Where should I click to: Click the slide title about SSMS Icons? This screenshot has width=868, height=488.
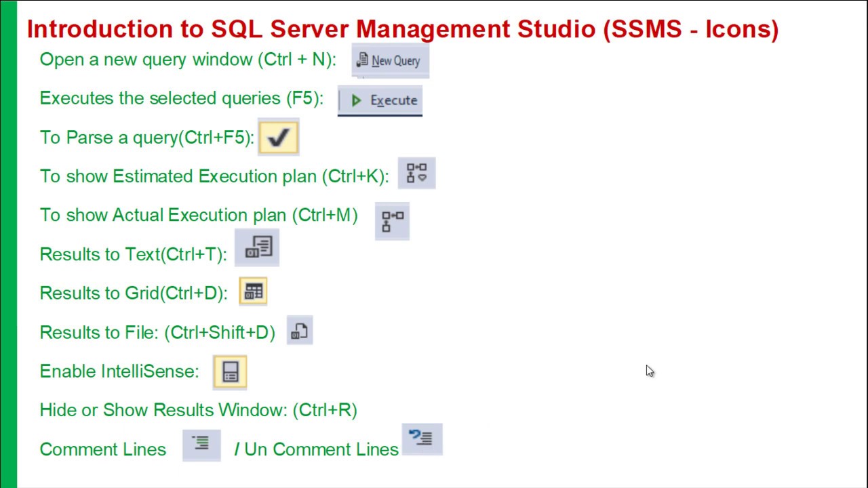pyautogui.click(x=403, y=29)
